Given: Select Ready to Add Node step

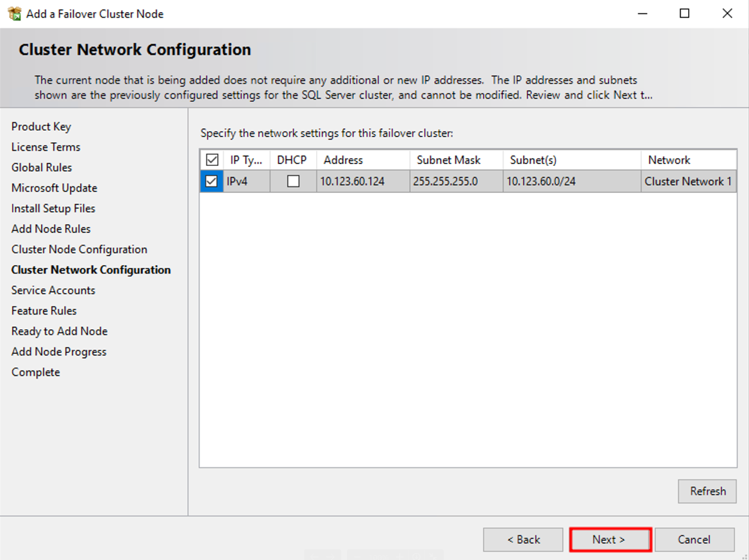Looking at the screenshot, I should 60,331.
